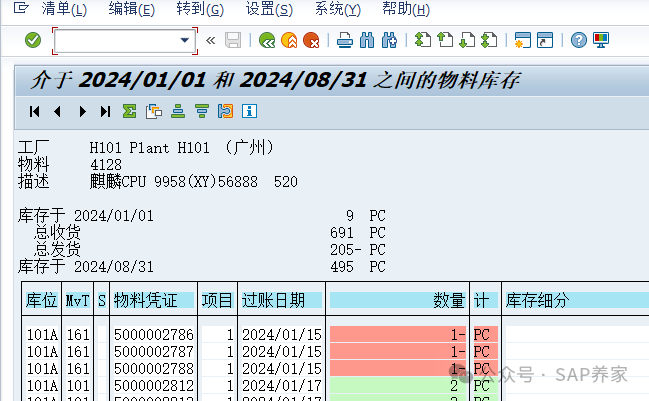Open the 转到(G) menu
This screenshot has height=401, width=649.
click(200, 9)
